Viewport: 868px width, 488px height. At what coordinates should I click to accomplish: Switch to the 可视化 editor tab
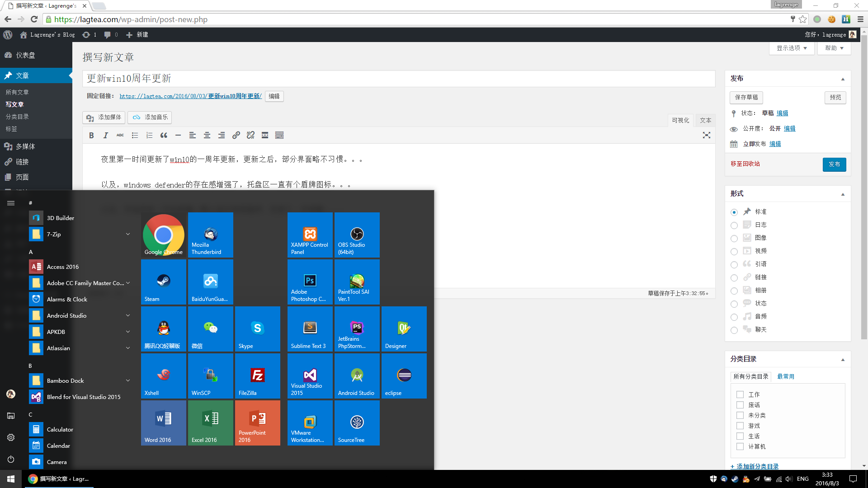[x=680, y=120]
